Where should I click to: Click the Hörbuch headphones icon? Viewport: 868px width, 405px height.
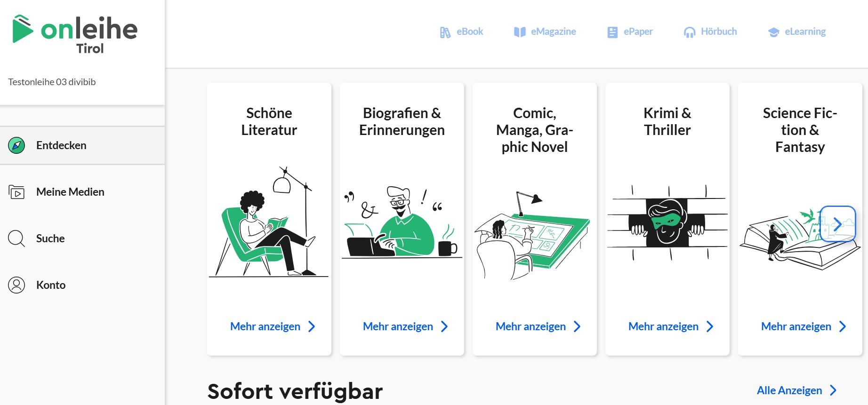click(x=689, y=32)
